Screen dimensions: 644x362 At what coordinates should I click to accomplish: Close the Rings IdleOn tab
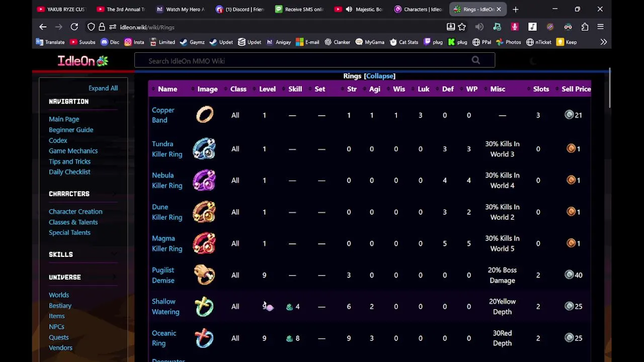499,9
